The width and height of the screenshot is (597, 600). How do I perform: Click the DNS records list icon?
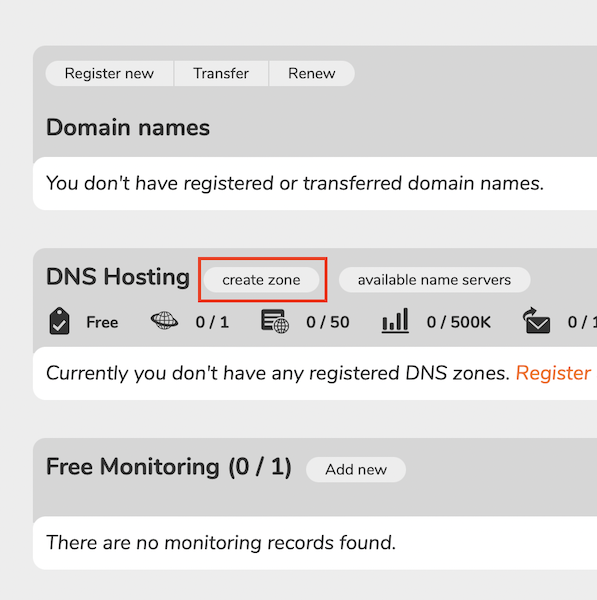click(275, 321)
